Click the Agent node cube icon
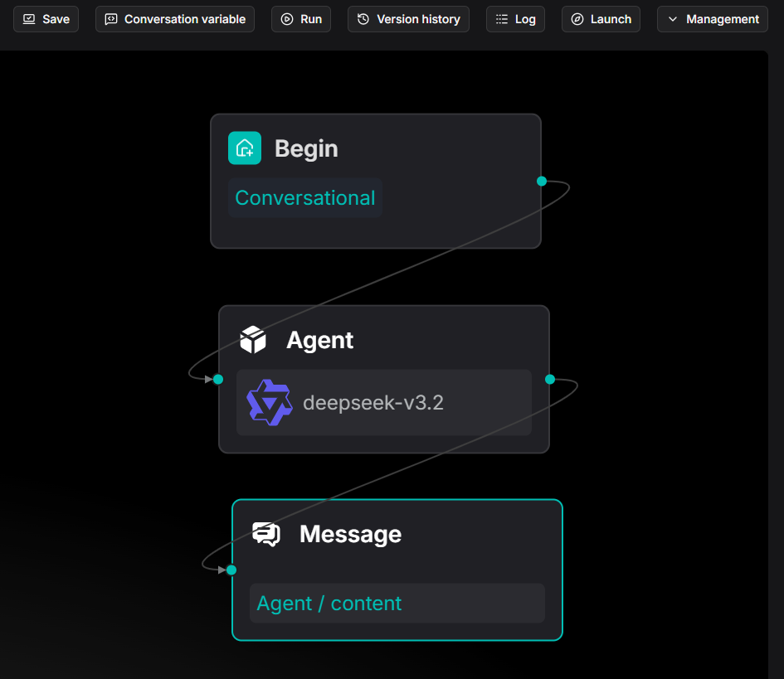This screenshot has width=784, height=679. click(253, 340)
